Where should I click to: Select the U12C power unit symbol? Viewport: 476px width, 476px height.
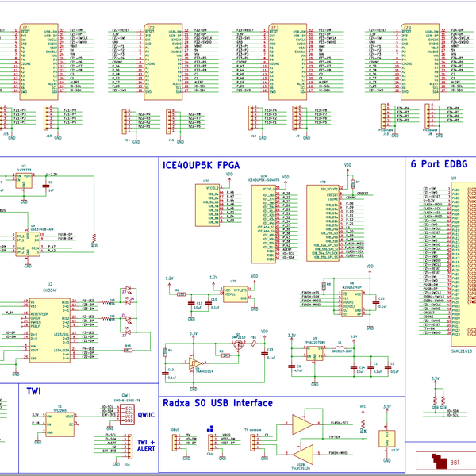coord(387,439)
